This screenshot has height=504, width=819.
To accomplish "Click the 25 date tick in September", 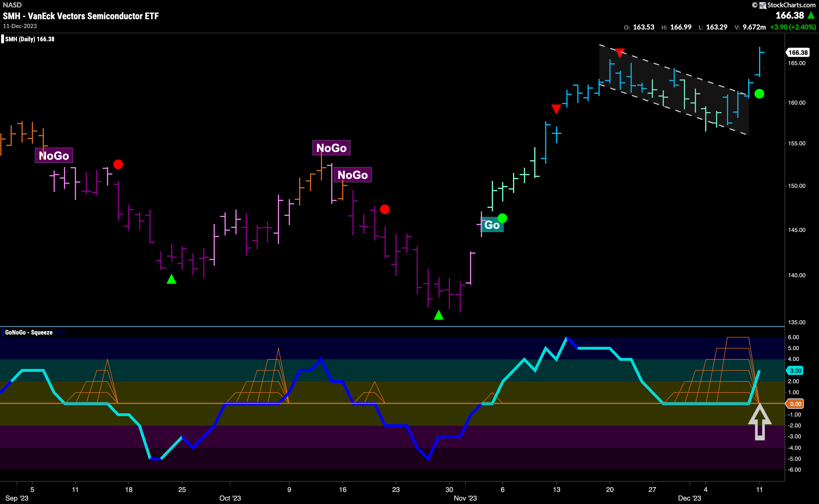I will coord(182,489).
